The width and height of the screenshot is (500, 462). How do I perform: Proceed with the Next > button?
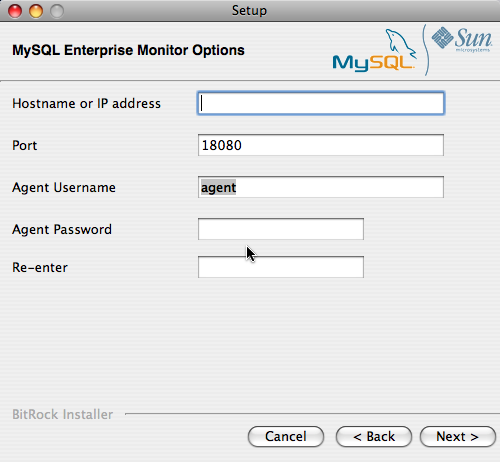pyautogui.click(x=458, y=436)
